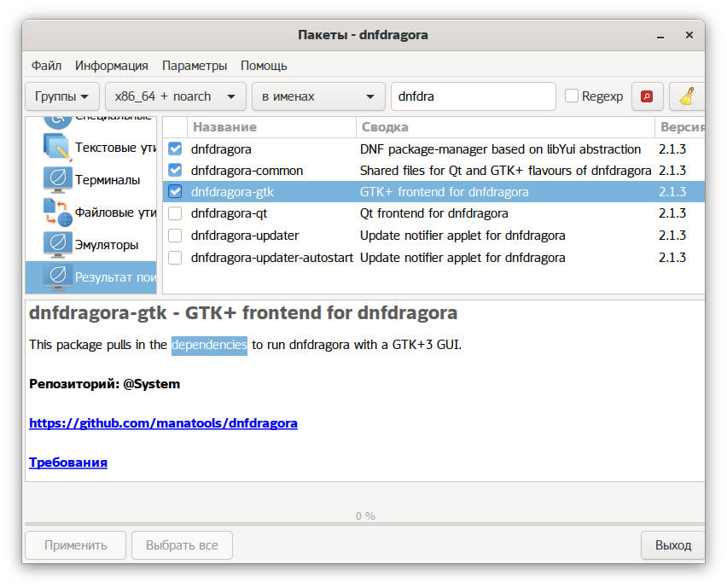
Task: Select the Файловые group icon
Action: click(57, 212)
